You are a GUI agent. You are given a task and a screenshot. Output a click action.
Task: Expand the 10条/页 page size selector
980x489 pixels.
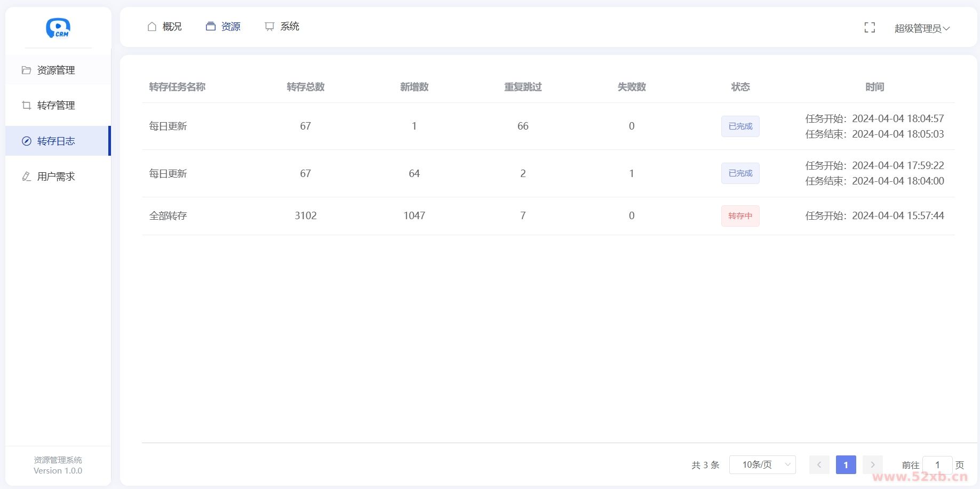[x=762, y=465]
